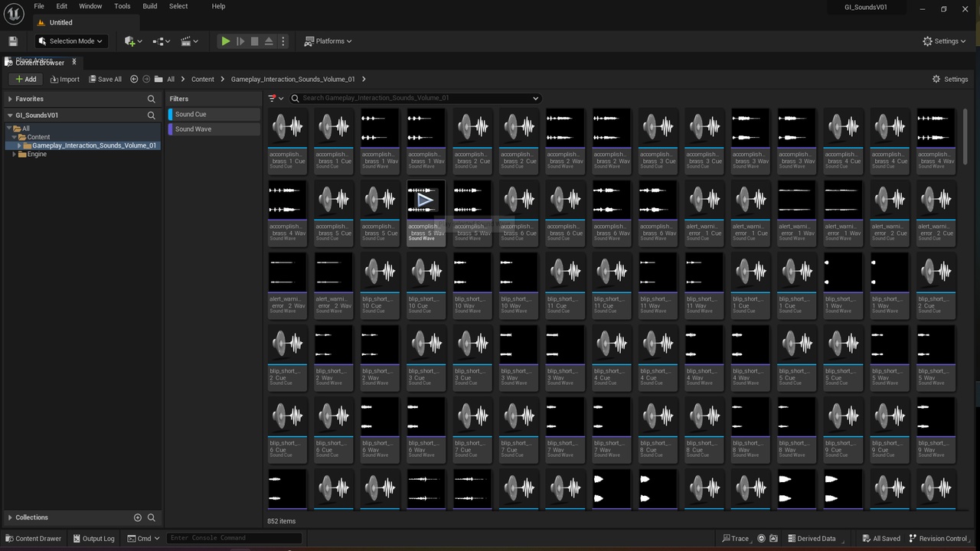Navigate to All in breadcrumb path
The height and width of the screenshot is (551, 980).
coord(171,79)
